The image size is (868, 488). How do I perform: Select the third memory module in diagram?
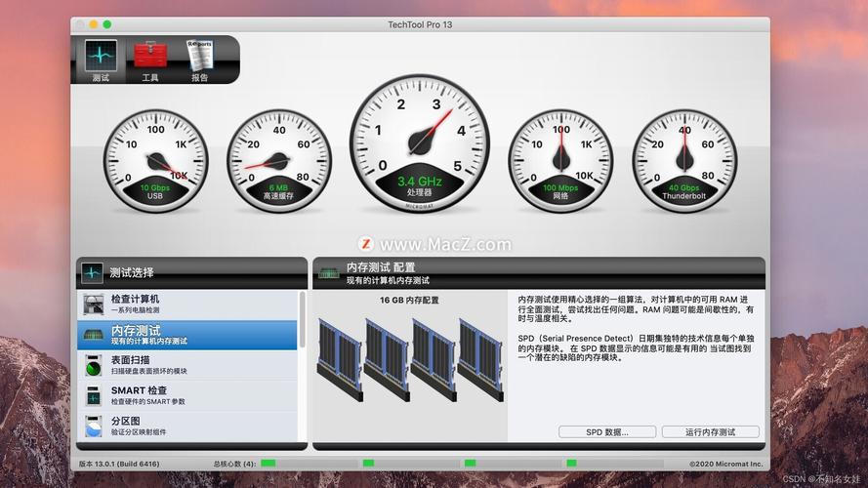pyautogui.click(x=434, y=359)
